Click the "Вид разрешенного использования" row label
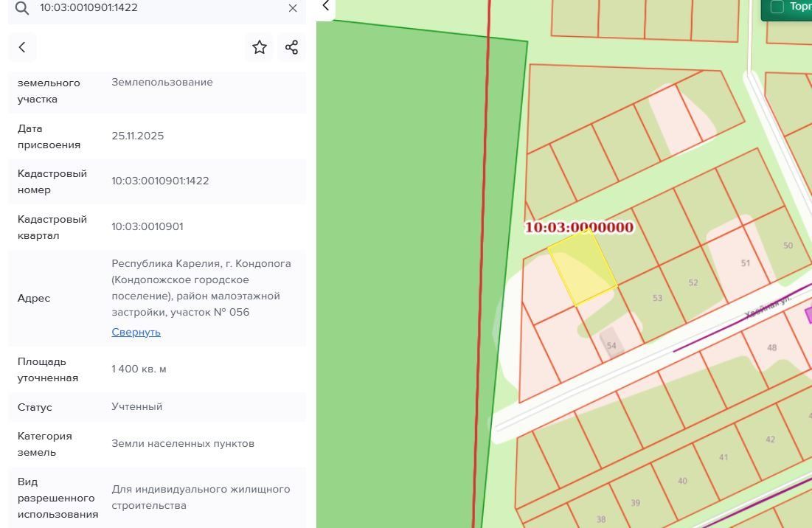The image size is (812, 528). (x=58, y=498)
